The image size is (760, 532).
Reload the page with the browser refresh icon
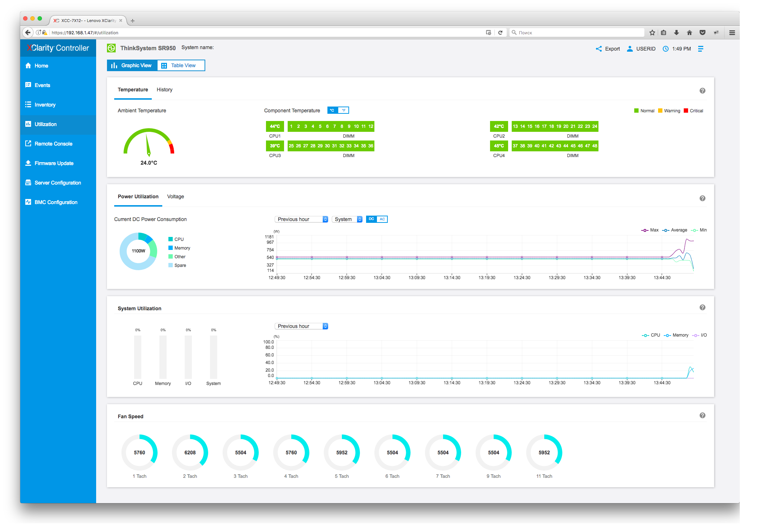[x=501, y=33]
